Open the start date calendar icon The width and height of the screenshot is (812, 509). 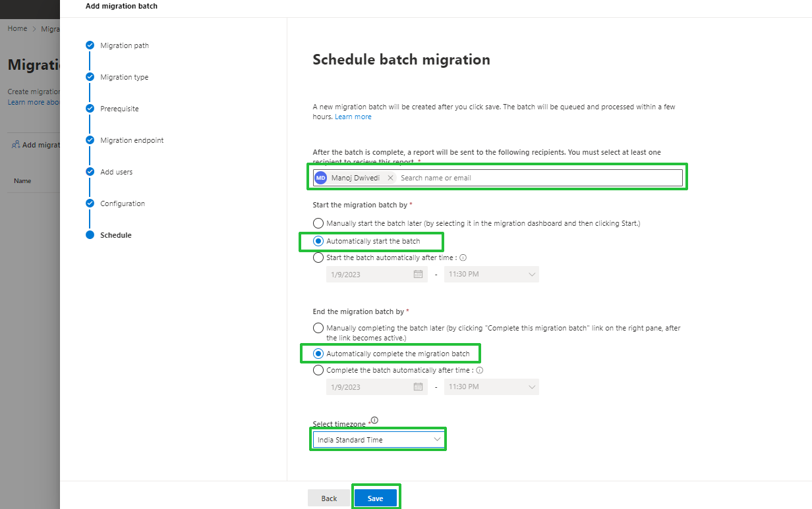(x=418, y=274)
